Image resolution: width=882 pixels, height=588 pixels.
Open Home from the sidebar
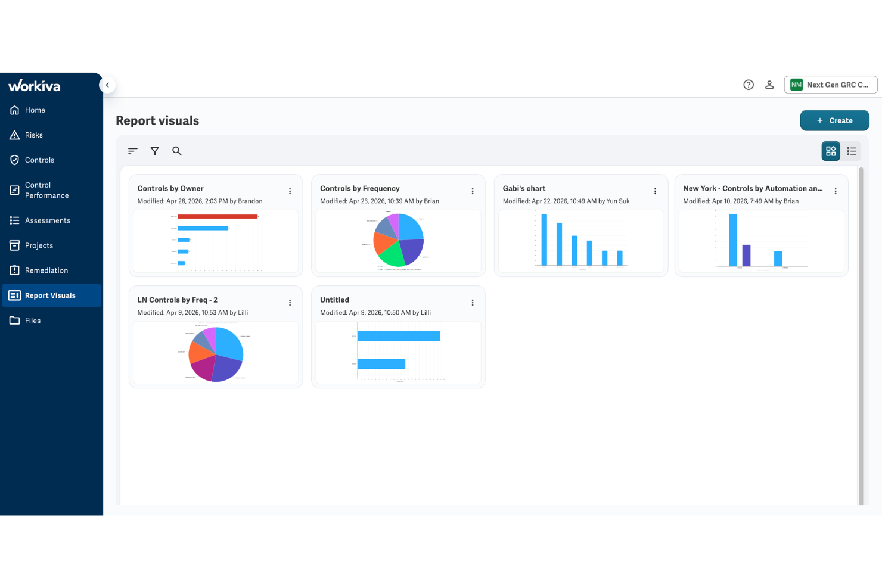[x=51, y=110]
